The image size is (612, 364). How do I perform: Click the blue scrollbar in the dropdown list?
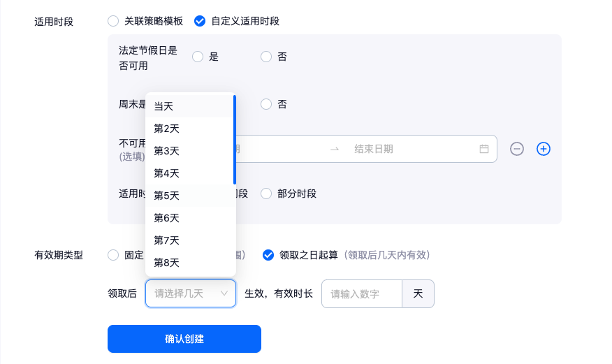coord(235,140)
